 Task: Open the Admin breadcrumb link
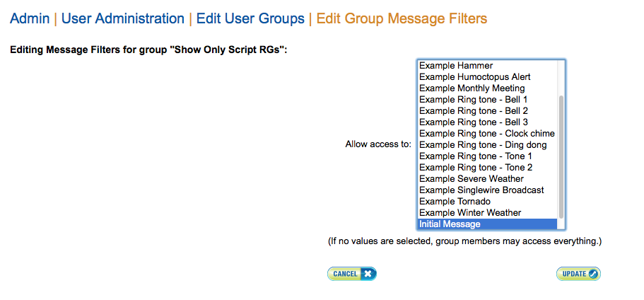30,18
